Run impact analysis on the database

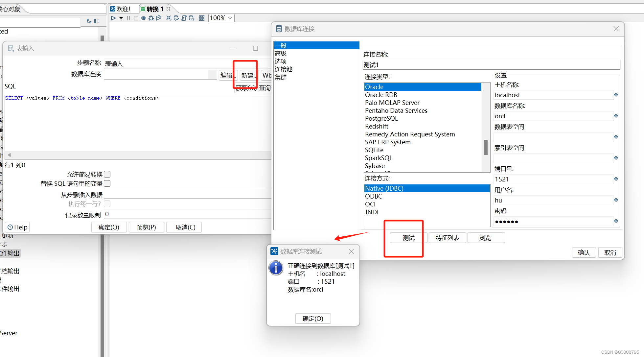176,18
